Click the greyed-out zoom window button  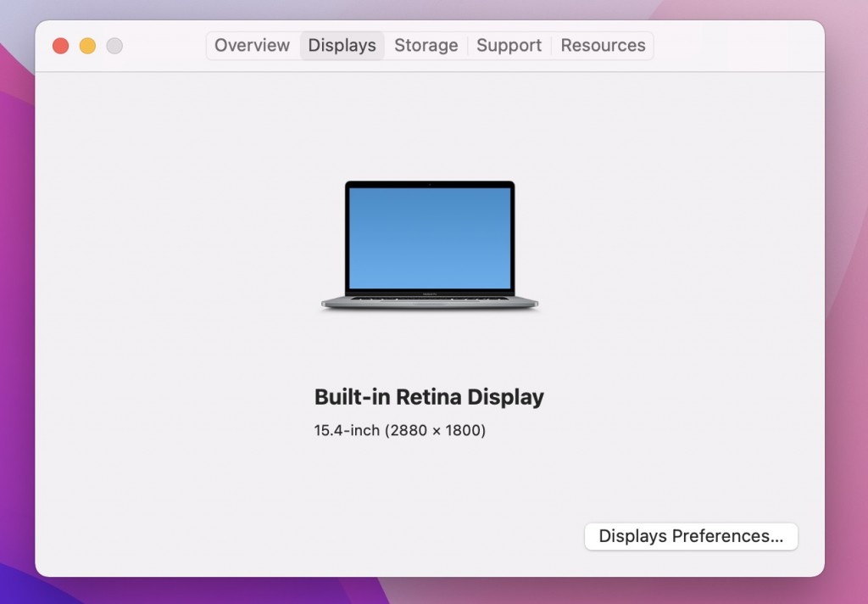click(114, 46)
